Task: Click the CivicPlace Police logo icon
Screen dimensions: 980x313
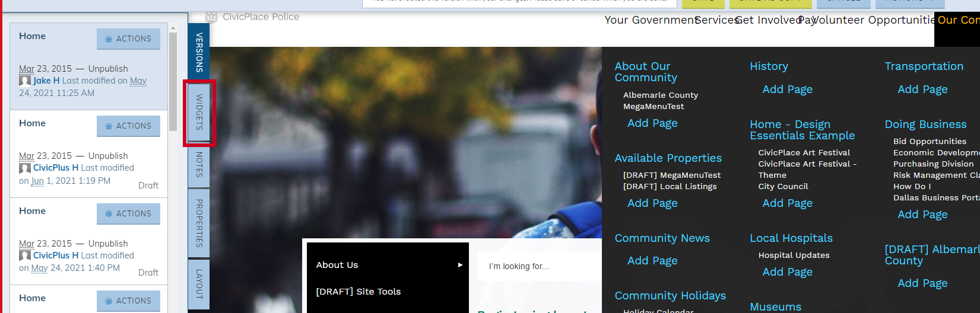Action: [x=211, y=17]
